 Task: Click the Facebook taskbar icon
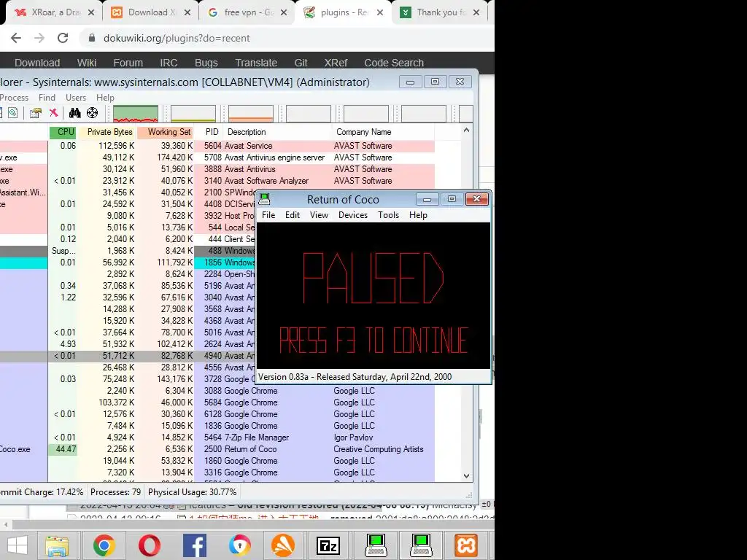pyautogui.click(x=194, y=545)
